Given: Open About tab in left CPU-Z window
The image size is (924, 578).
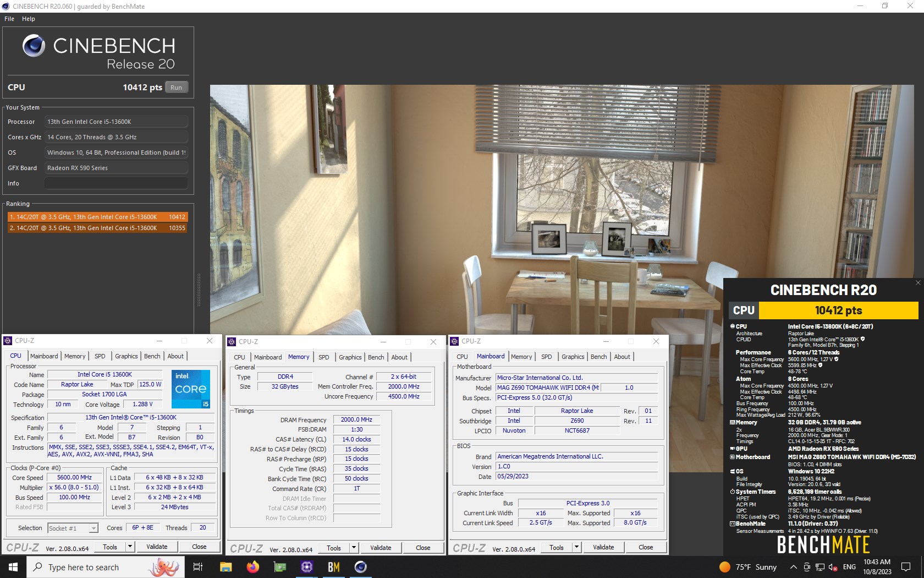Looking at the screenshot, I should pyautogui.click(x=175, y=356).
